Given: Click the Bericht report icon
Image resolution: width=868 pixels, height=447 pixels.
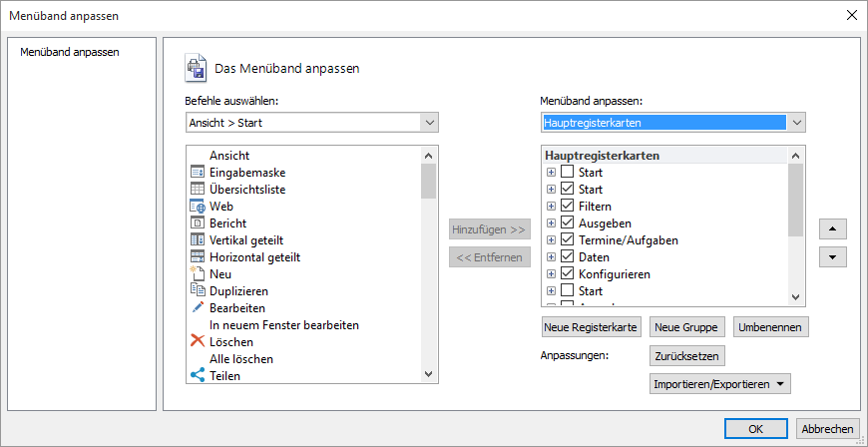Looking at the screenshot, I should [197, 223].
